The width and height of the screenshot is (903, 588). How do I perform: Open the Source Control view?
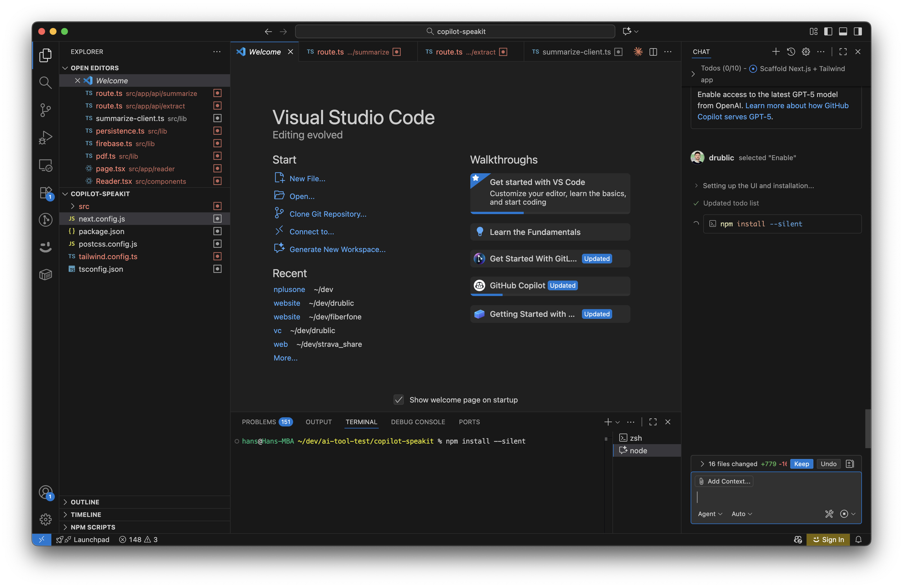click(45, 110)
